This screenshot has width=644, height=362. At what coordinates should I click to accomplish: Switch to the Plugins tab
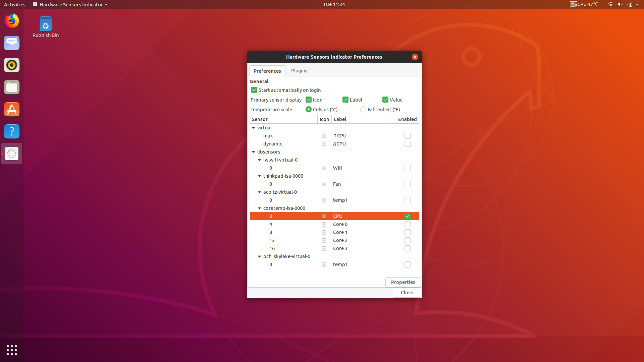click(299, 71)
